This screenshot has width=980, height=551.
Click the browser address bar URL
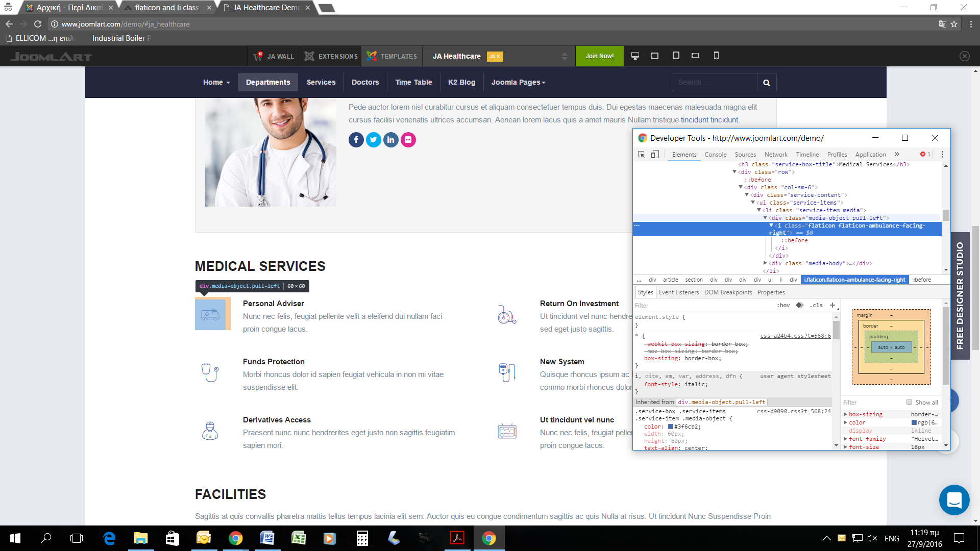pos(126,24)
